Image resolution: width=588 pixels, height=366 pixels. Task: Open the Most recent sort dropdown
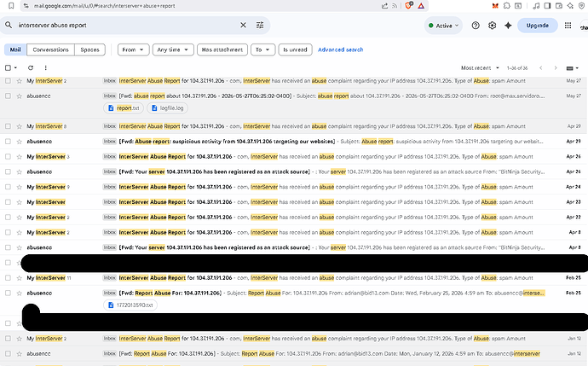[480, 68]
